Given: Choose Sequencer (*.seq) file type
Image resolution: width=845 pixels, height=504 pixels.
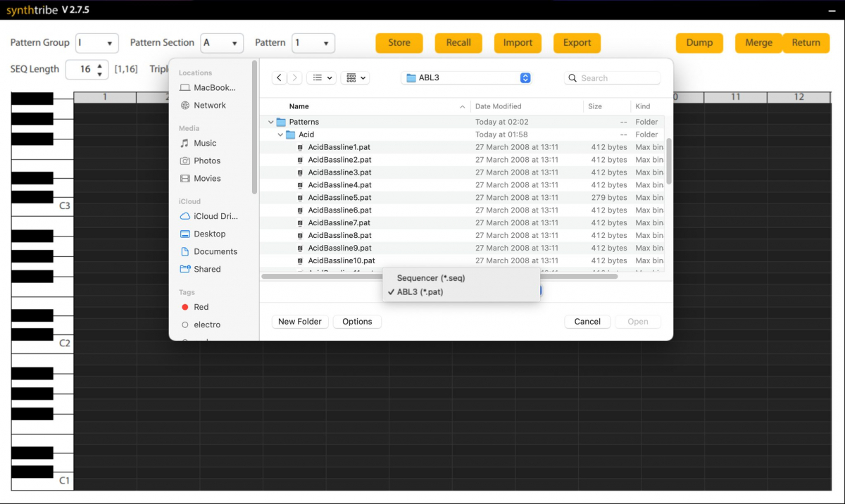Looking at the screenshot, I should tap(430, 278).
